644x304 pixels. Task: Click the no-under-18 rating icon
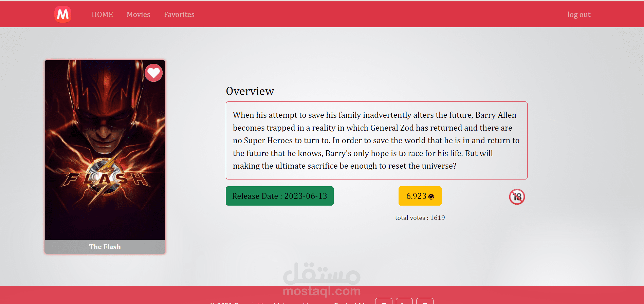[517, 197]
